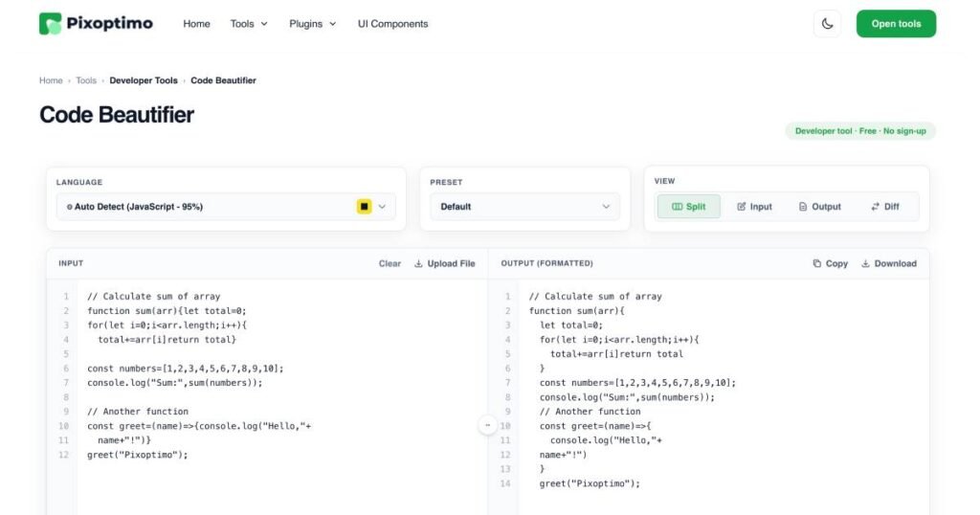Open the Language auto detect dropdown

226,206
